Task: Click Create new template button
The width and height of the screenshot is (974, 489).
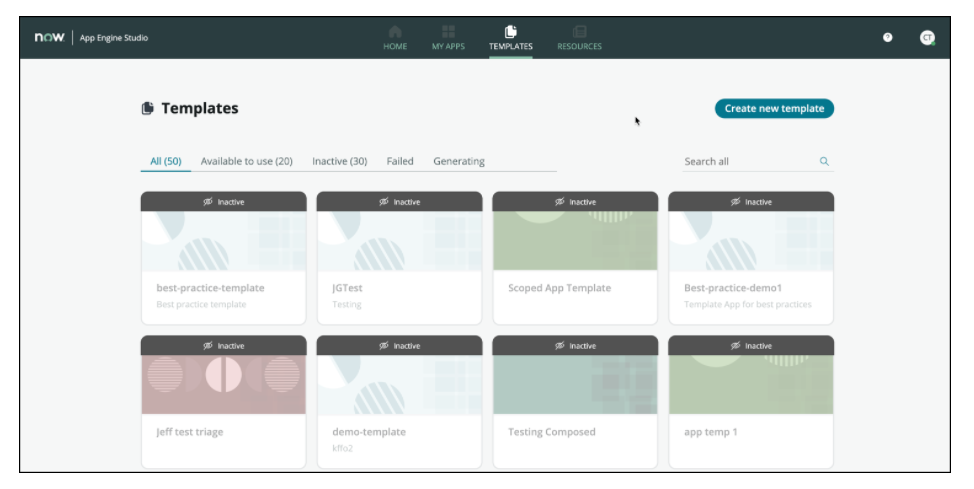Action: (773, 109)
